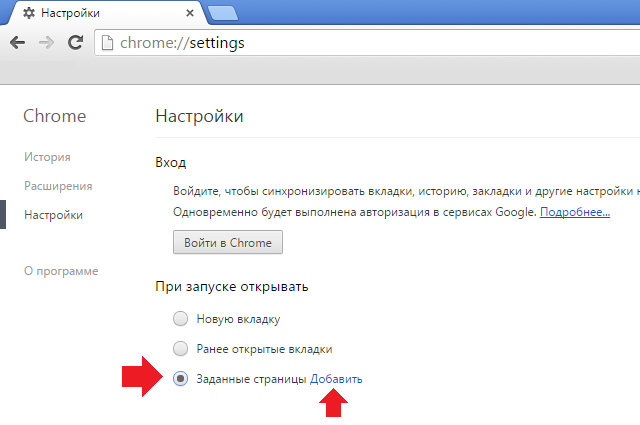
Task: Open История in the left sidebar
Action: click(x=49, y=157)
